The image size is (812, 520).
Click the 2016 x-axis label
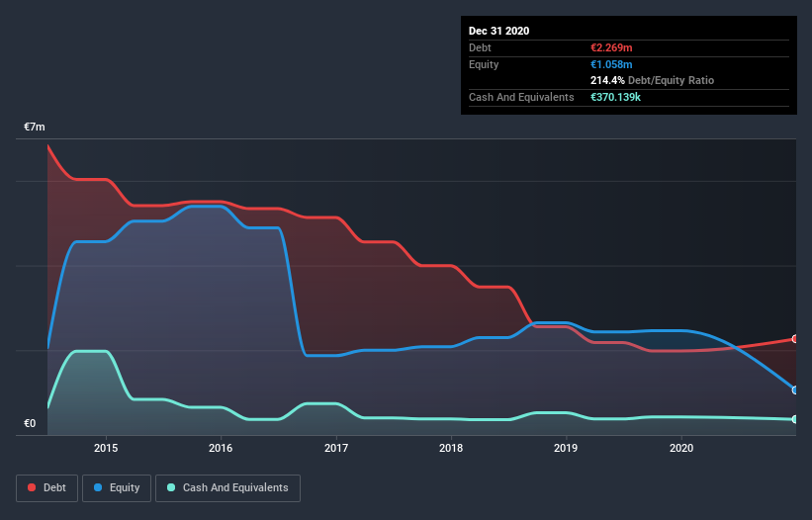221,448
